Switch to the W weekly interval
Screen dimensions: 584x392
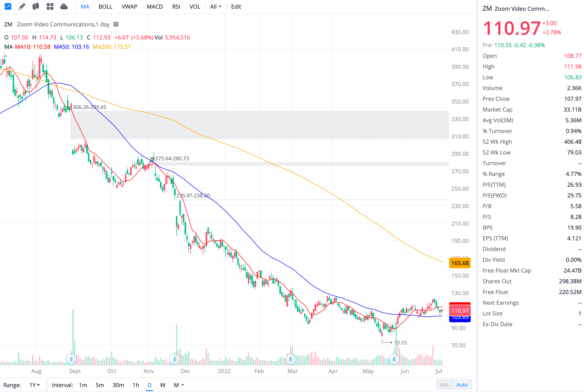(163, 385)
